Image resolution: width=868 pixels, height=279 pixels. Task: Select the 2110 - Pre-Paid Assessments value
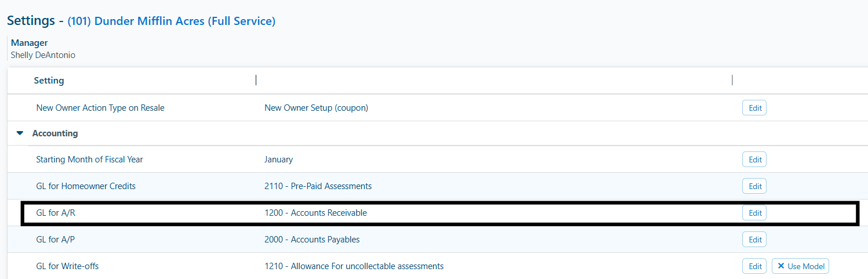(x=318, y=186)
